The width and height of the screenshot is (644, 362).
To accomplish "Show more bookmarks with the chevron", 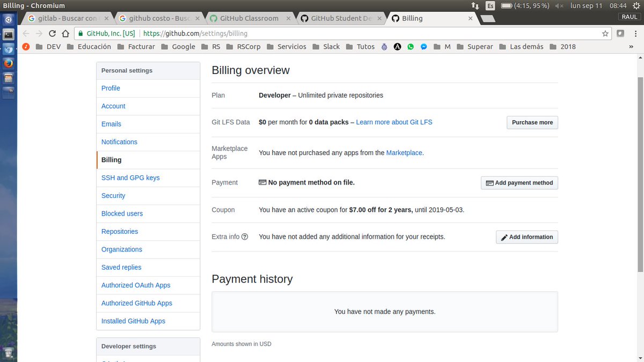I will (631, 47).
